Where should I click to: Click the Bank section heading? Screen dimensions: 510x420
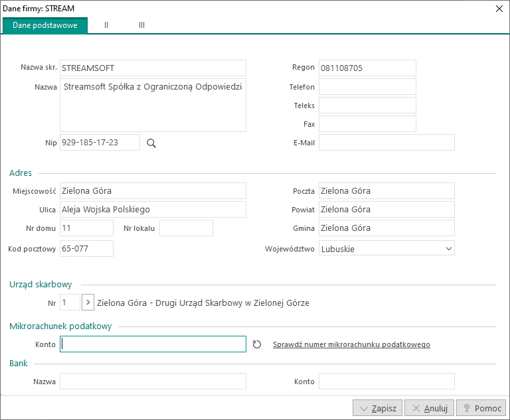(19, 364)
